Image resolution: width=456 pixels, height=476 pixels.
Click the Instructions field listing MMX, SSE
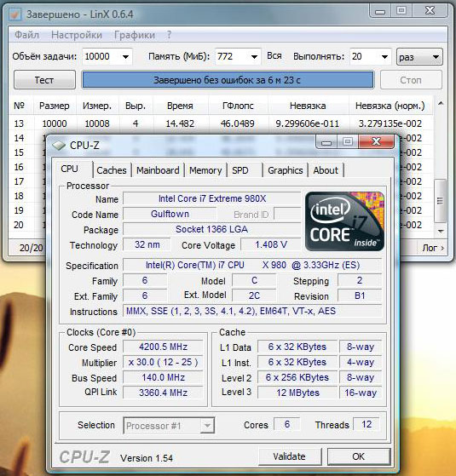coord(252,311)
